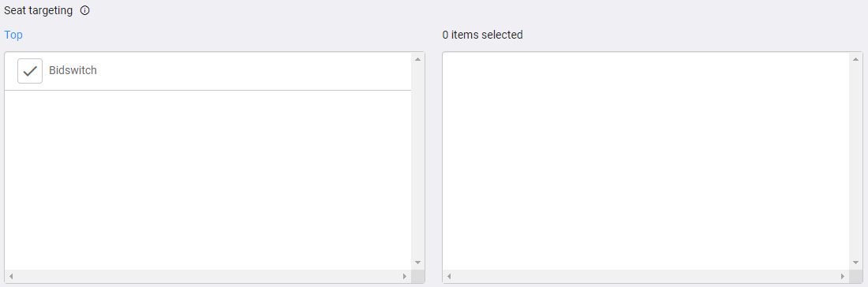Image resolution: width=868 pixels, height=287 pixels.
Task: Click up arrow of available seats scrollbar
Action: (418, 59)
